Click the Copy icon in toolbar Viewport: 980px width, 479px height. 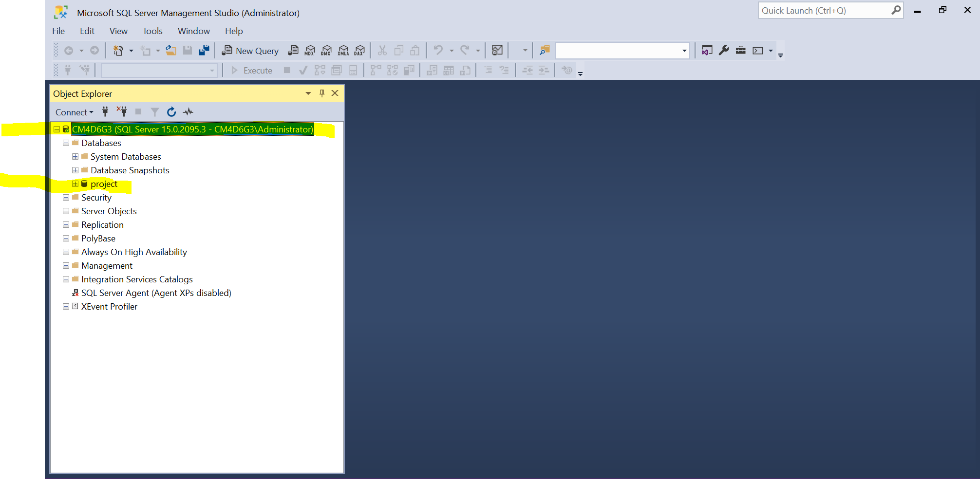click(399, 51)
